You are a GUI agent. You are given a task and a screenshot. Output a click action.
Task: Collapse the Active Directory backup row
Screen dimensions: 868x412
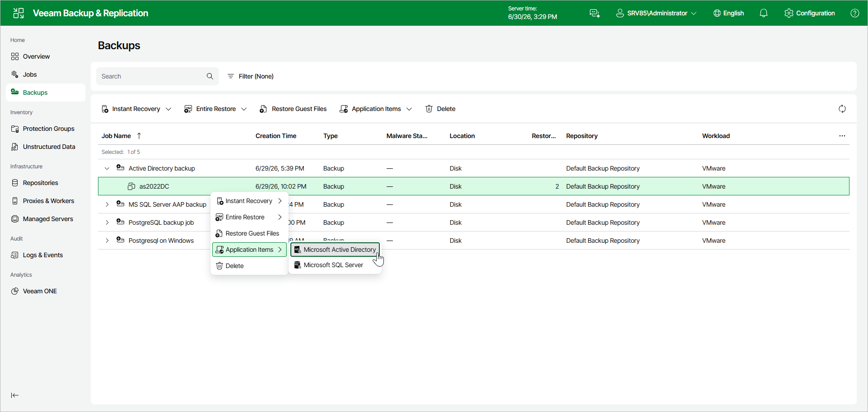[107, 168]
